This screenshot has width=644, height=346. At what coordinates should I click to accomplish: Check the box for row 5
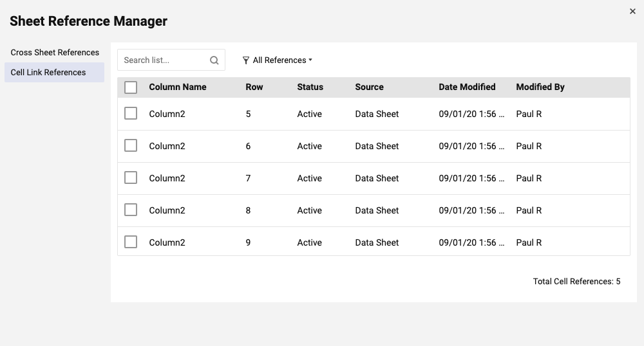pos(131,113)
